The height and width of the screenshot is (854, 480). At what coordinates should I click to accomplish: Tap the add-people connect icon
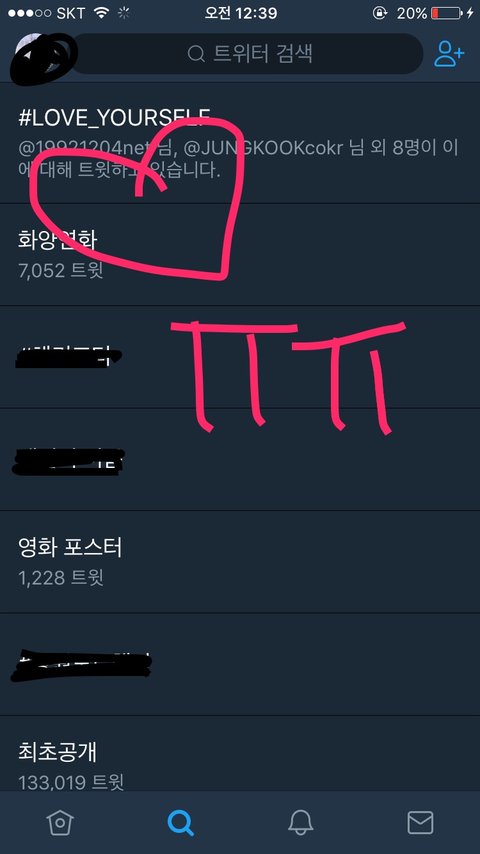tap(449, 54)
